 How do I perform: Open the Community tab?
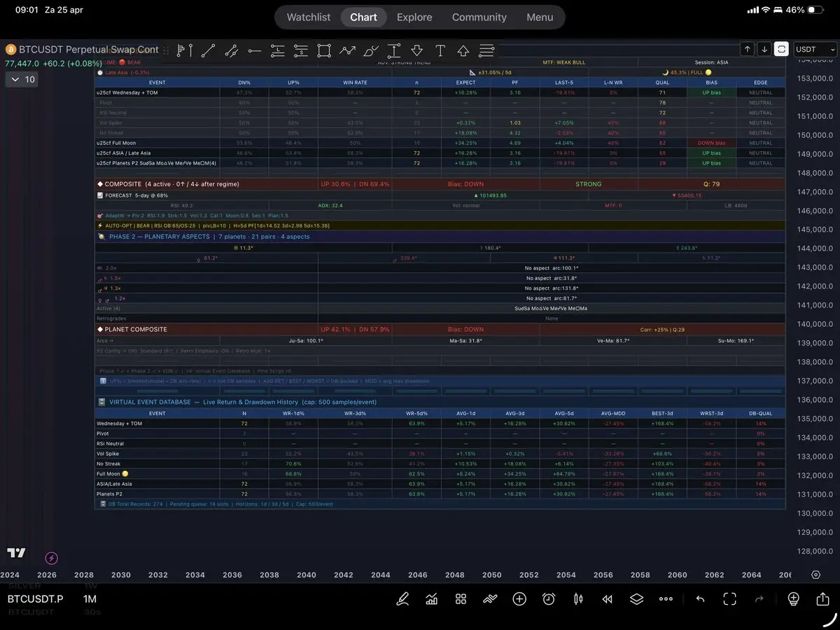(479, 17)
